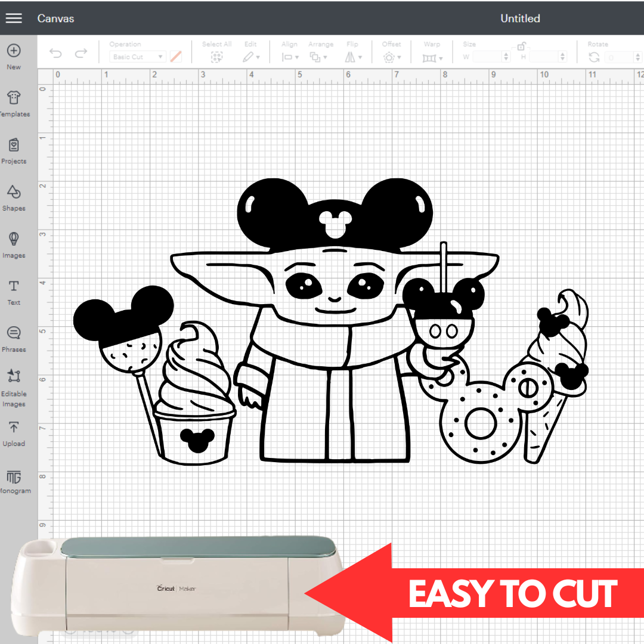This screenshot has height=644, width=644.
Task: Click the Undo arrow
Action: point(55,54)
